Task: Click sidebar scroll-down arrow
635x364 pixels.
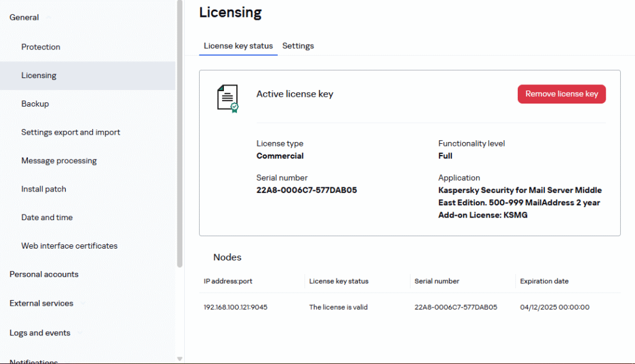Action: click(x=180, y=359)
